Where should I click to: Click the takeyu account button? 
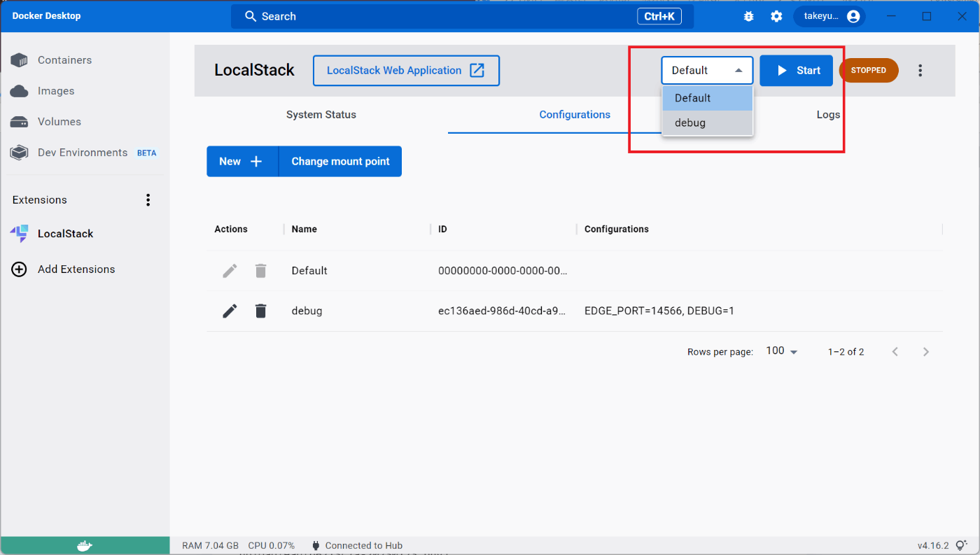click(829, 16)
